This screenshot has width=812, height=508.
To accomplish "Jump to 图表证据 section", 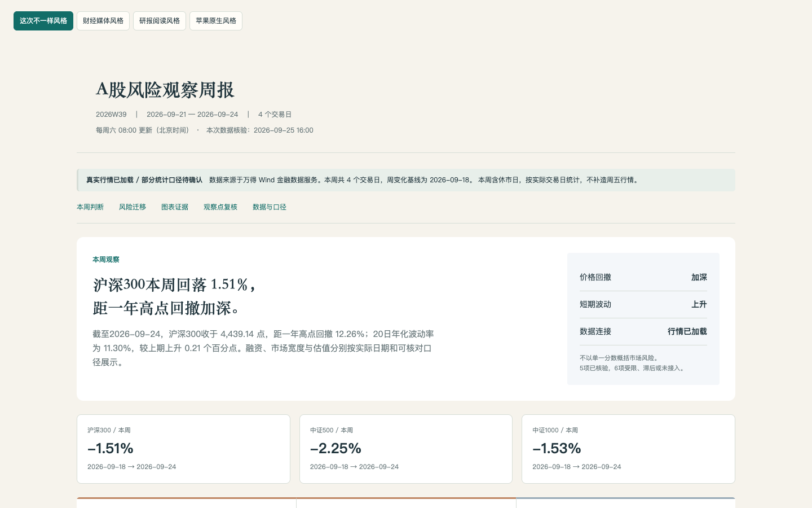I will tap(175, 207).
